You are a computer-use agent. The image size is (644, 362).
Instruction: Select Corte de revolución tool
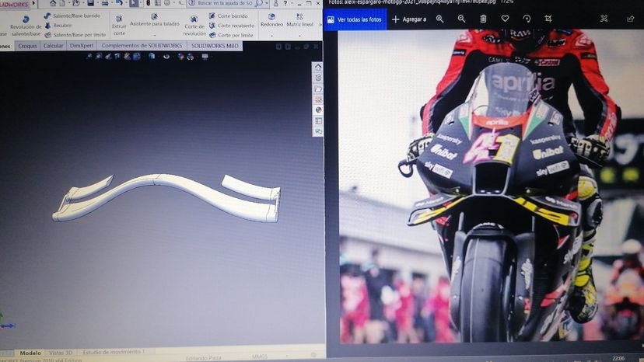pos(194,26)
